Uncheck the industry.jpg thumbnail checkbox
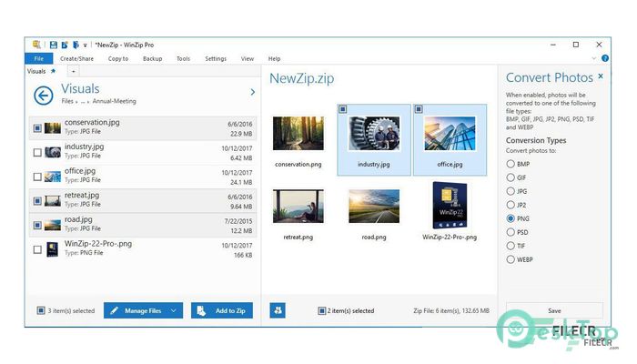Screen dimensions: 637x364 (343, 109)
